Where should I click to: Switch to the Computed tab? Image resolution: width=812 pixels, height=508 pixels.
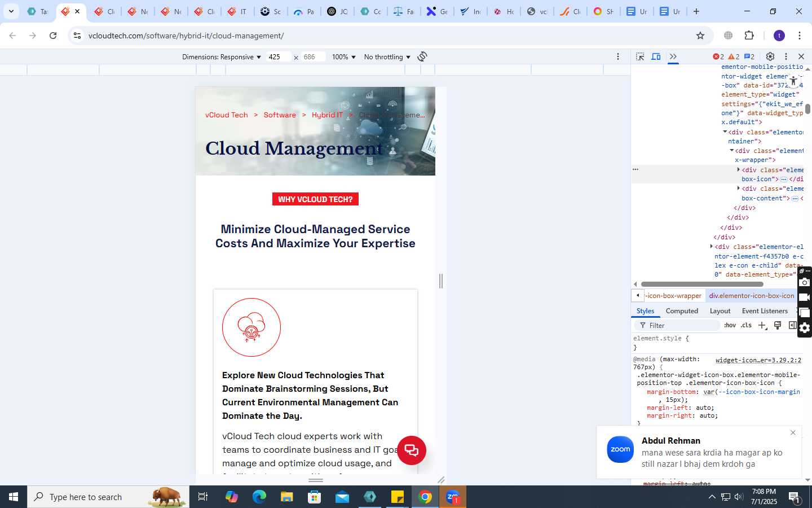point(682,311)
